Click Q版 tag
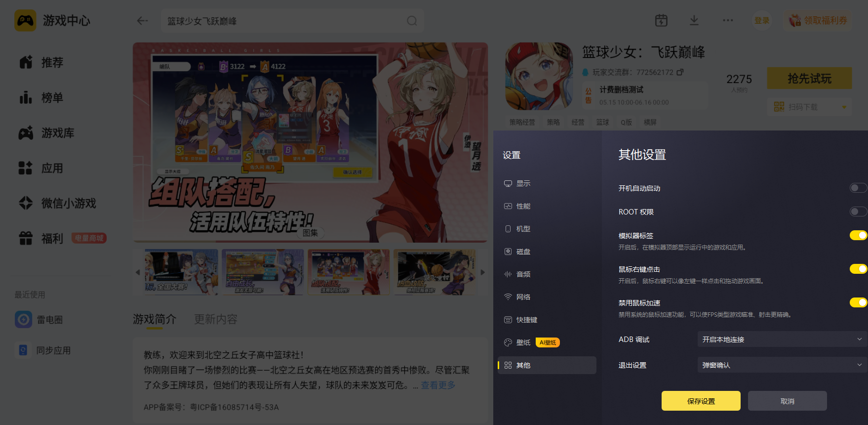This screenshot has width=868, height=425. (627, 122)
